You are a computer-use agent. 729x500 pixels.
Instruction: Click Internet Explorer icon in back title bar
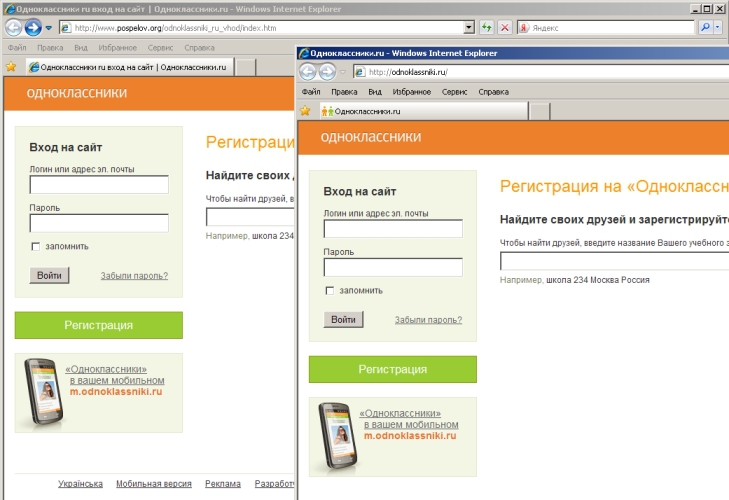[x=9, y=9]
